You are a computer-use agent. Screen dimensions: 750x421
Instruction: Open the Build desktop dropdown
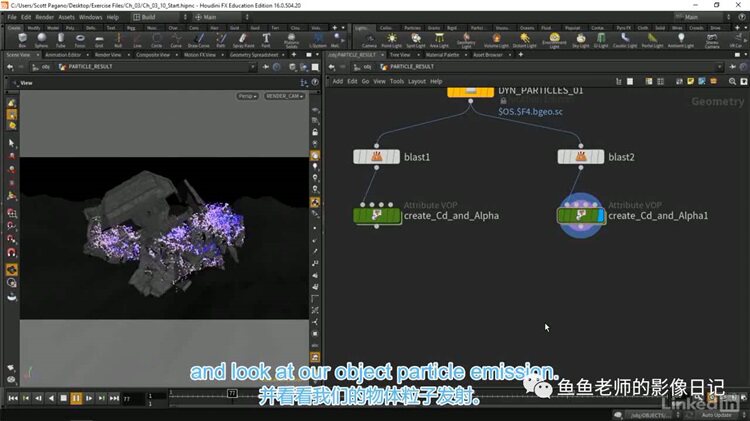160,17
